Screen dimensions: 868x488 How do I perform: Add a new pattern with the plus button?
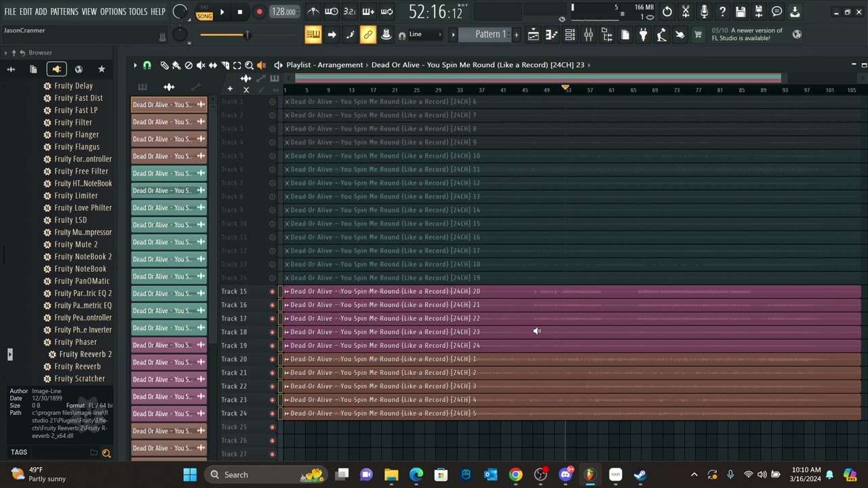click(x=516, y=35)
